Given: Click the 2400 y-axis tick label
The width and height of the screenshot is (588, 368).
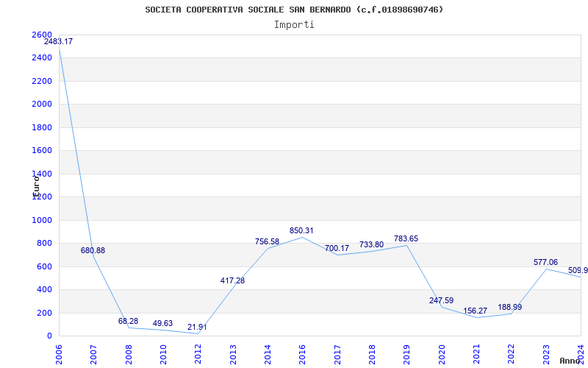Looking at the screenshot, I should (x=42, y=58).
